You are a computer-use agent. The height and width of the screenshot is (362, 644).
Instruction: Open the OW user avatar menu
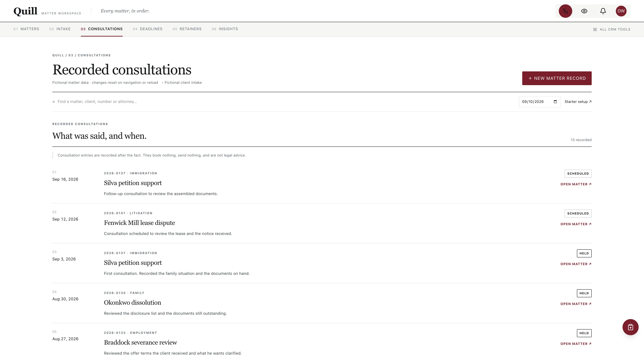(x=621, y=11)
